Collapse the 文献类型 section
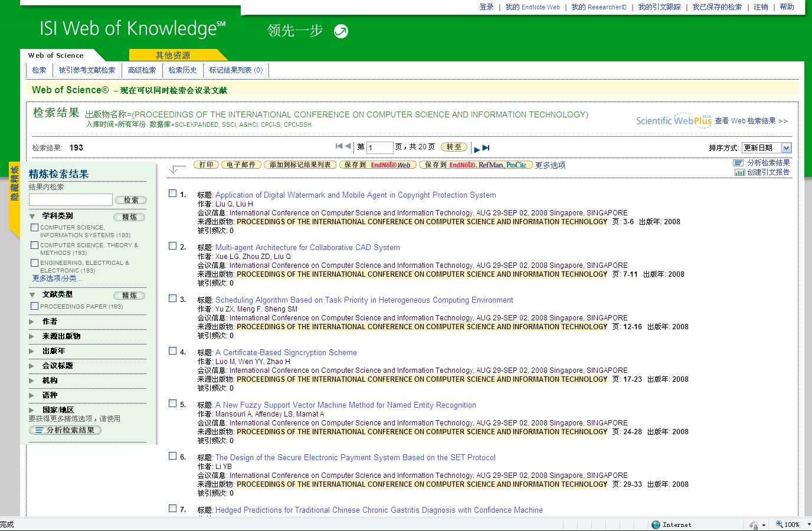 32,294
